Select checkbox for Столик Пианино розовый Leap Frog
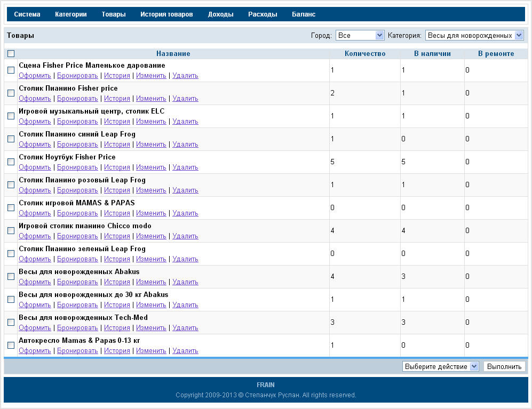532x409 pixels. (11, 185)
